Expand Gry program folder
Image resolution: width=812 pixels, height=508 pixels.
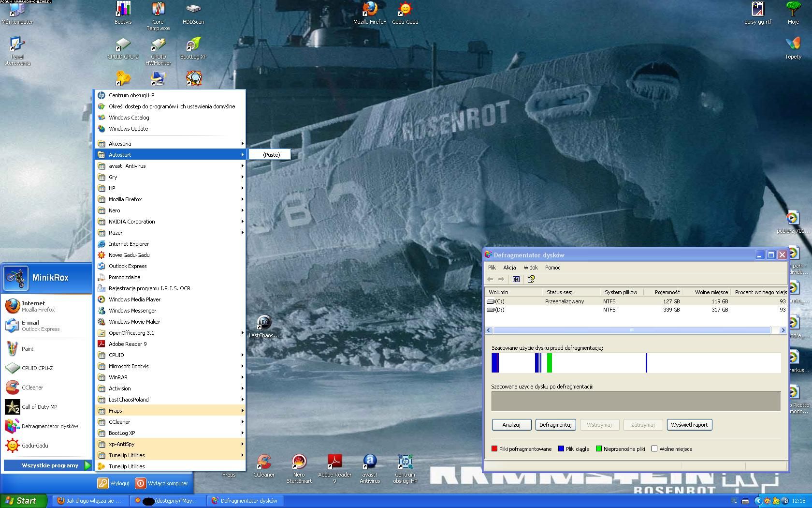(x=171, y=177)
